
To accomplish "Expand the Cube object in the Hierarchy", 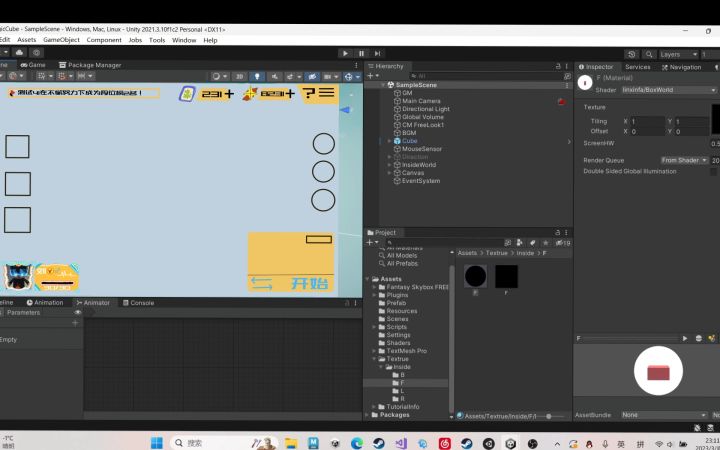I will (x=390, y=141).
